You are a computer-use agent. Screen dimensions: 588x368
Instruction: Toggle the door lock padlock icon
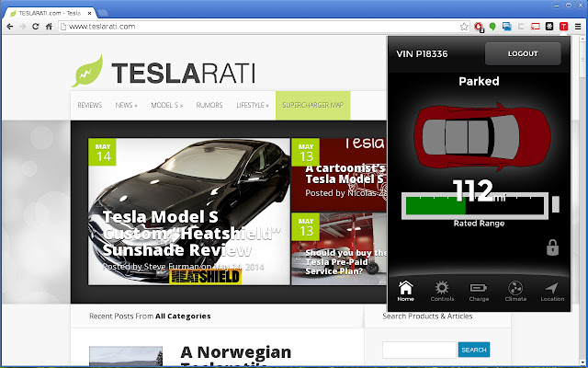pyautogui.click(x=552, y=247)
